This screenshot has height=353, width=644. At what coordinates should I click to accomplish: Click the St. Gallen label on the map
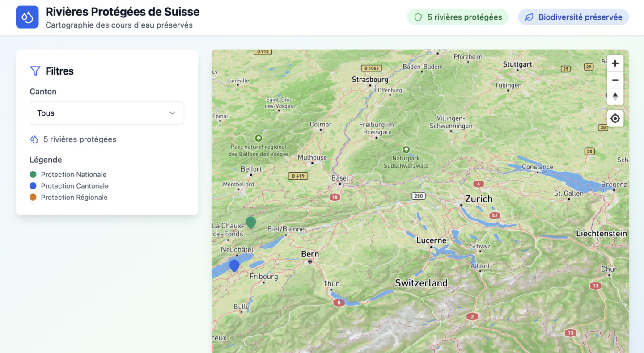[x=569, y=193]
